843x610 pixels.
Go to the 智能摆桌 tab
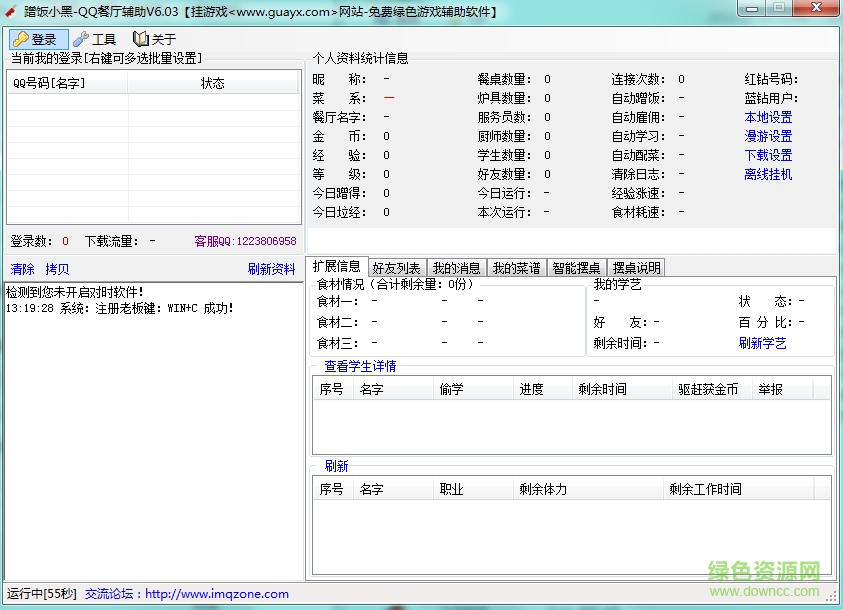coord(576,268)
